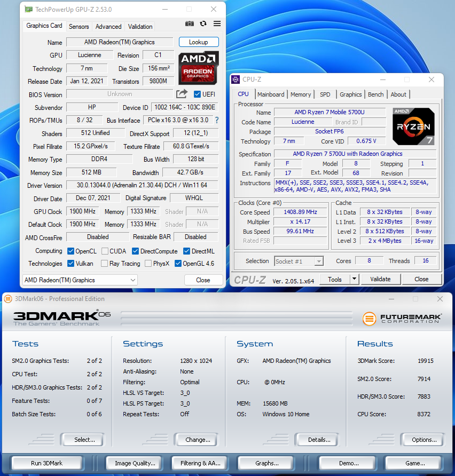Toggle the OpenGL 4.6 checkbox

coord(178,263)
